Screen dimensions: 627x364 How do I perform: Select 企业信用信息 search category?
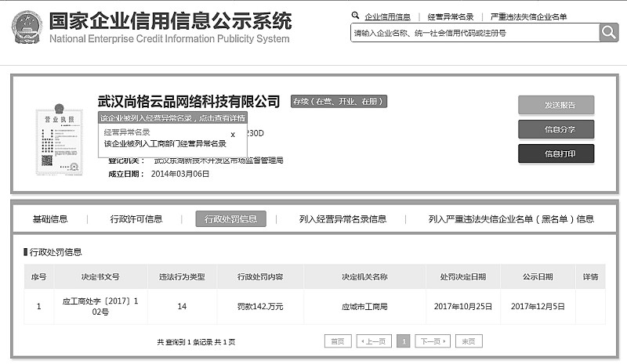coord(387,16)
